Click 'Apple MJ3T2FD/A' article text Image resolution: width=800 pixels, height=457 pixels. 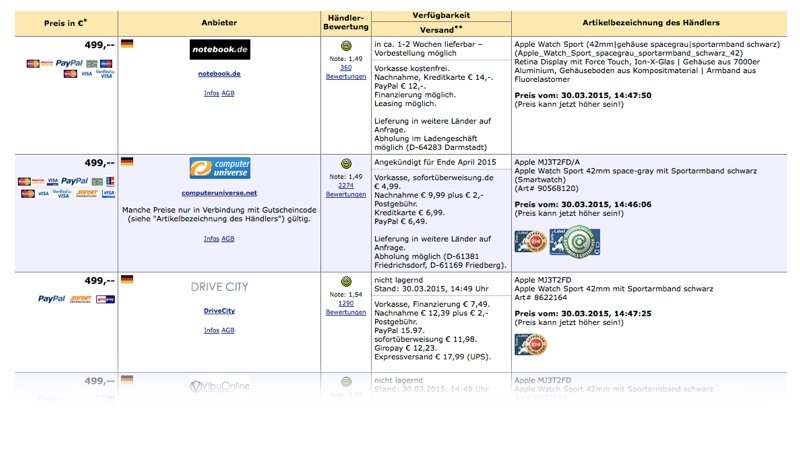point(547,162)
